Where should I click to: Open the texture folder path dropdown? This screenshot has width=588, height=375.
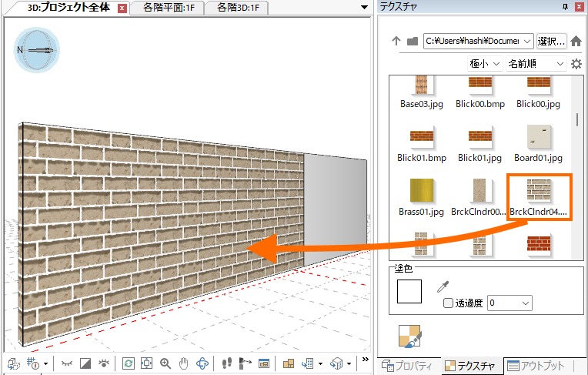tap(527, 41)
